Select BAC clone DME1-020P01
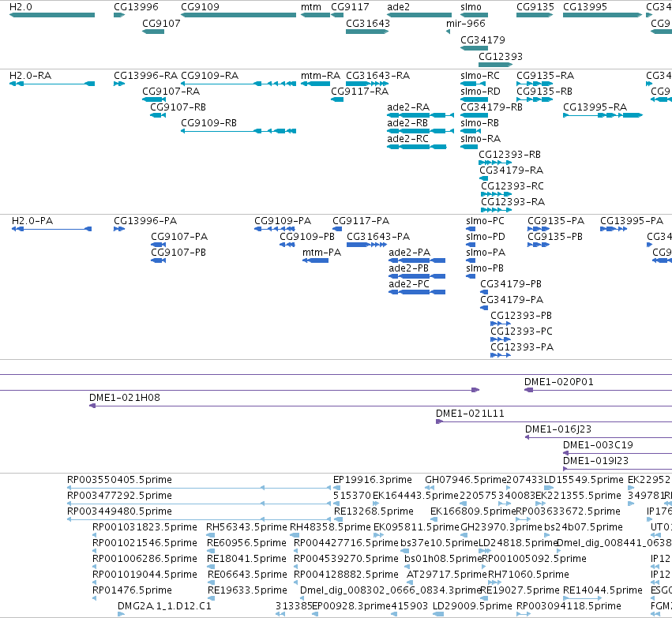This screenshot has height=618, width=672. click(599, 390)
